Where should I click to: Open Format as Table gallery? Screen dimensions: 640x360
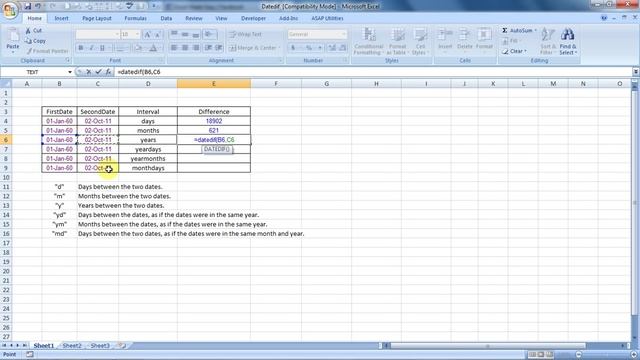pos(397,41)
